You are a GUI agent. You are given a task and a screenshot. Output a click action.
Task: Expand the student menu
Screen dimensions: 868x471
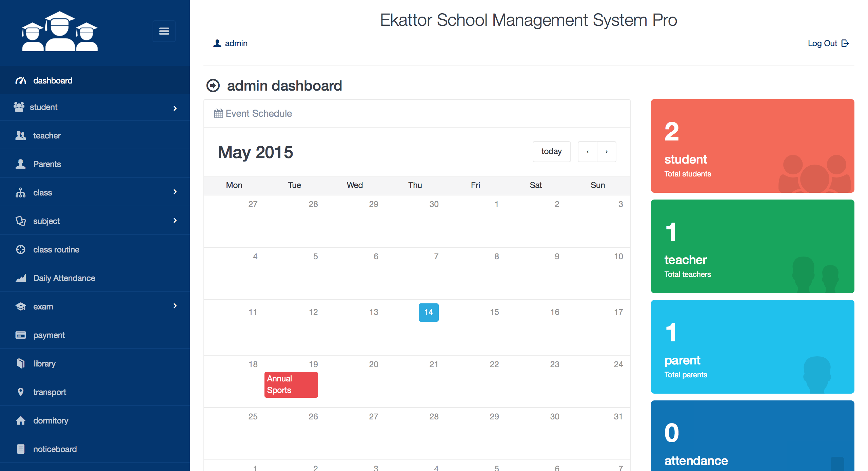coord(44,107)
